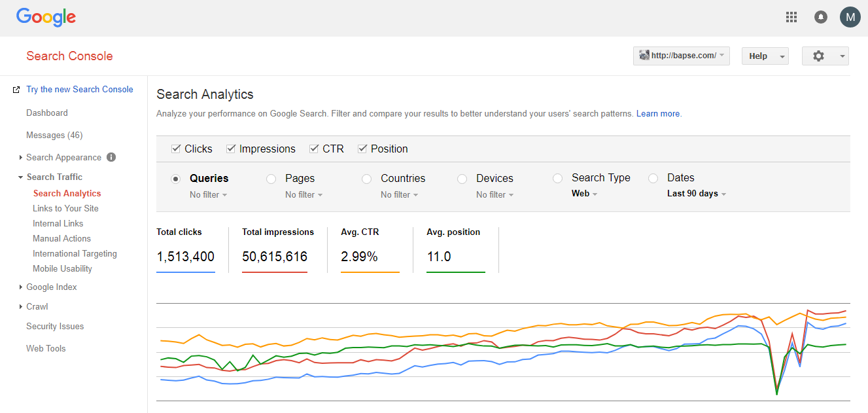Image resolution: width=868 pixels, height=413 pixels.
Task: Click the sharp dip point on the chart
Action: (x=777, y=393)
